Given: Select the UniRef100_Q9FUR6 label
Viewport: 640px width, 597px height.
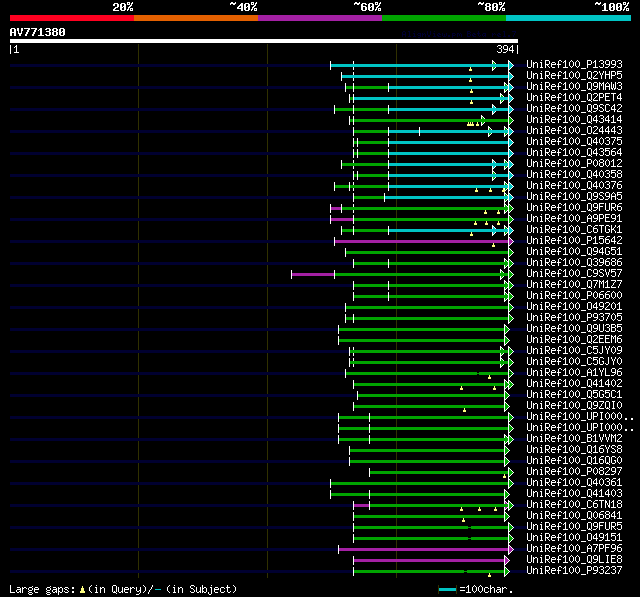Looking at the screenshot, I should (574, 208).
